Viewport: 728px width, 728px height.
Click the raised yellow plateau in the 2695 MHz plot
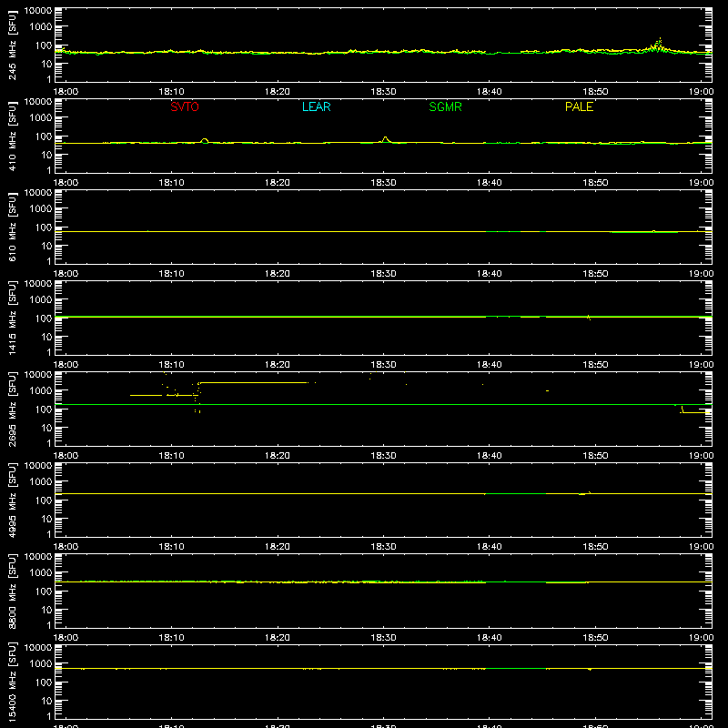[253, 382]
